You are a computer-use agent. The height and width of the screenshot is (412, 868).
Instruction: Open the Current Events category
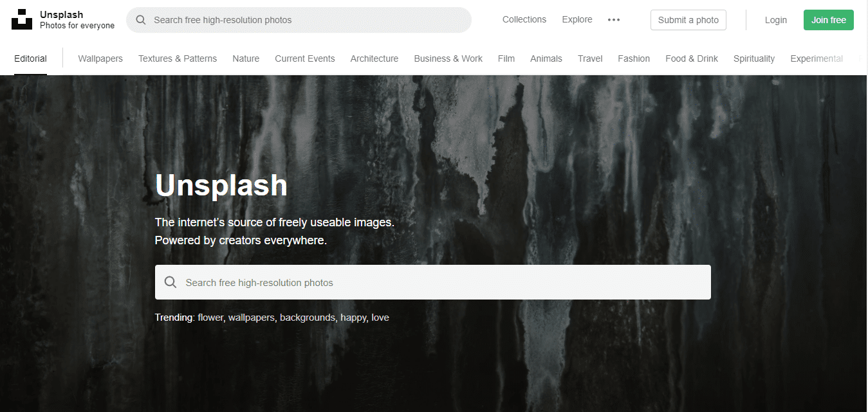coord(305,58)
